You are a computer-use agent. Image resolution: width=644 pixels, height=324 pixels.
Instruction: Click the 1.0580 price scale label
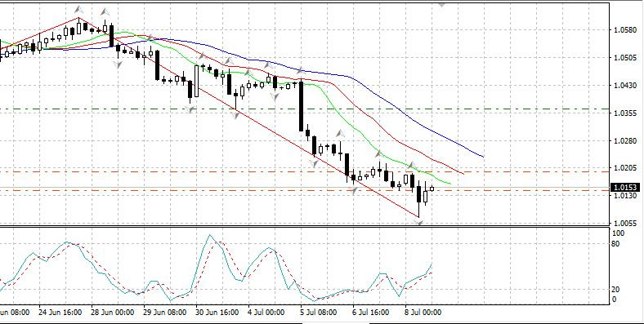(x=625, y=30)
